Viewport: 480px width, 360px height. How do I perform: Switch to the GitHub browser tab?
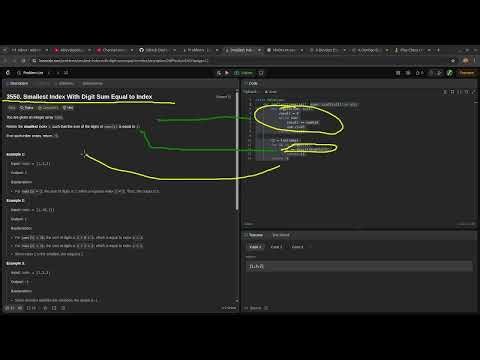tap(157, 50)
